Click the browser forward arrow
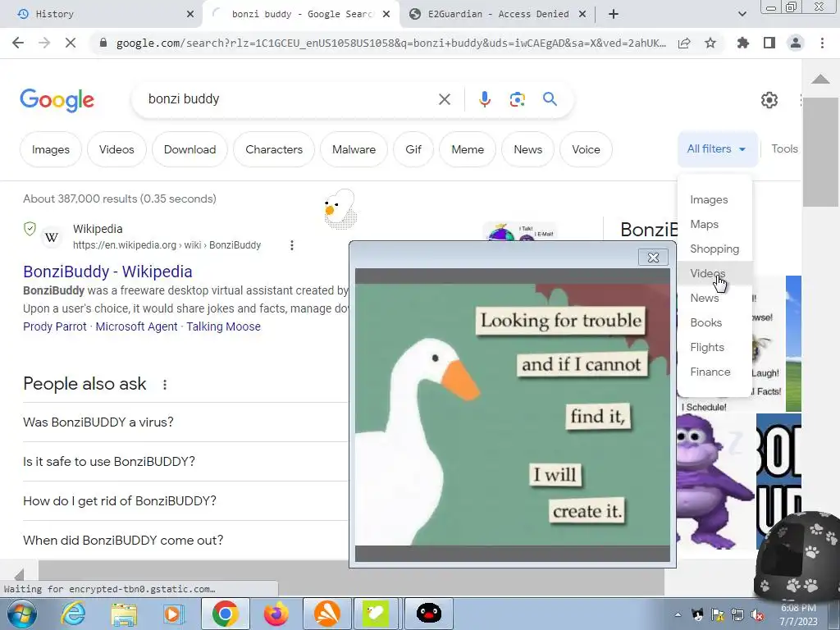The image size is (840, 630). (44, 43)
